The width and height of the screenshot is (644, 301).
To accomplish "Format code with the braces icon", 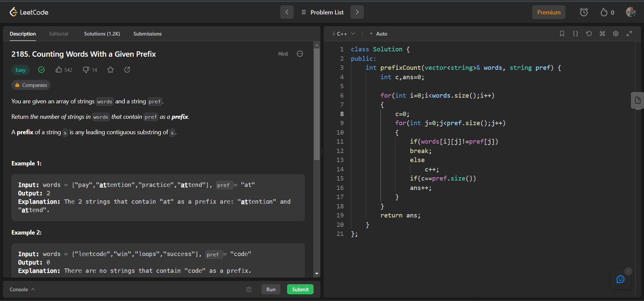I will (576, 34).
